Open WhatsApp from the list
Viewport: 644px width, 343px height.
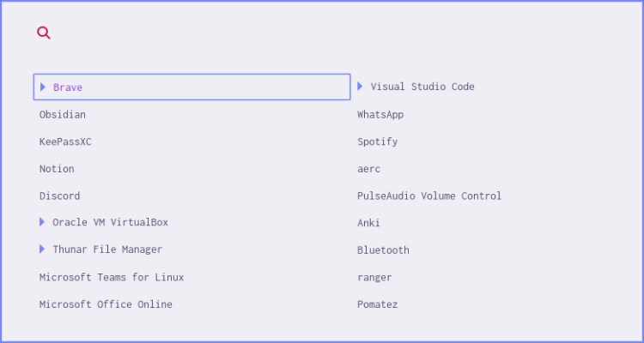(380, 114)
